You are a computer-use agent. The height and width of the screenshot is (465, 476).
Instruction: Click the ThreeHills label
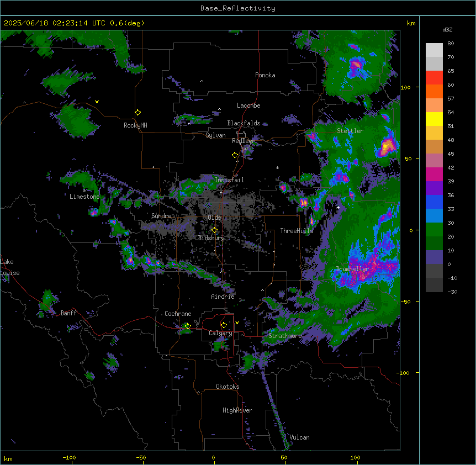coord(297,231)
